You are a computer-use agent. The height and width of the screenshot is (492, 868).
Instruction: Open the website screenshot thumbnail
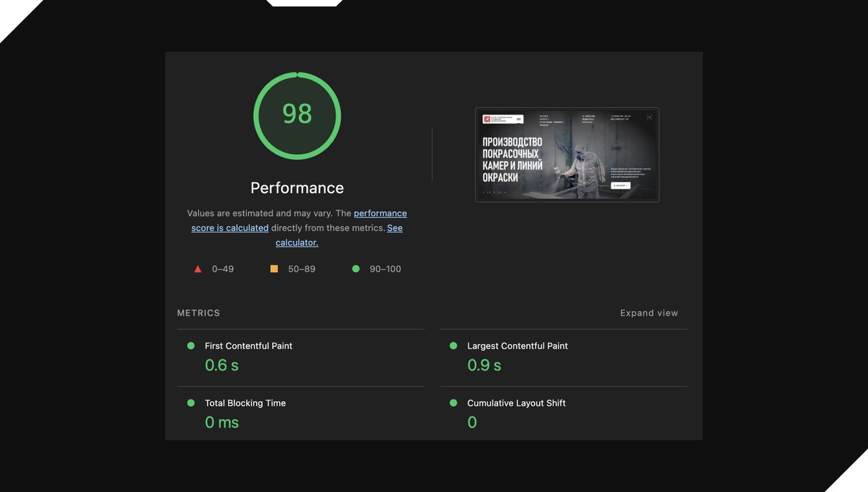point(567,155)
